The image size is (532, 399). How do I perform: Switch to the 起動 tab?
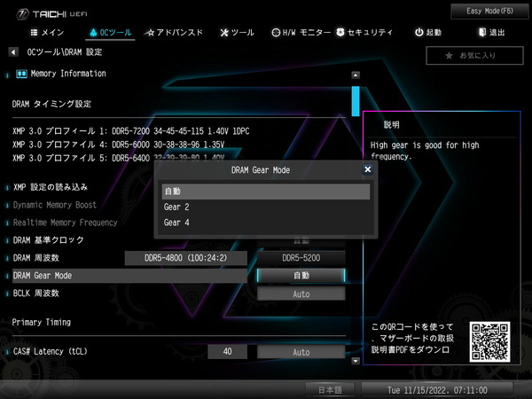428,33
